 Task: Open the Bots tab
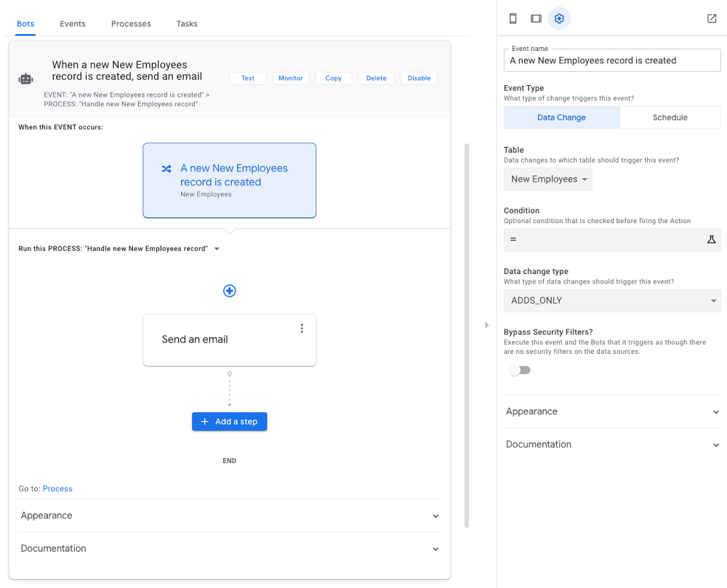[25, 24]
